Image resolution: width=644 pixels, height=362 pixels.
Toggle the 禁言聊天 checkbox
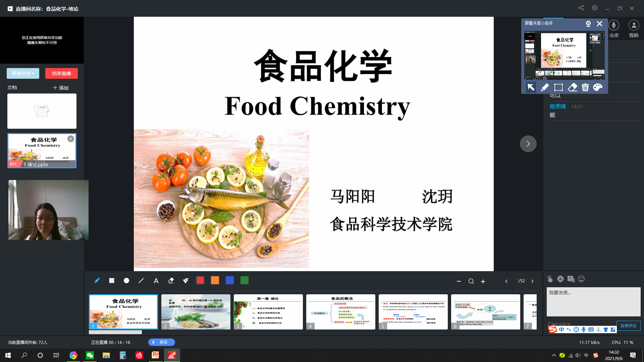tap(550, 324)
